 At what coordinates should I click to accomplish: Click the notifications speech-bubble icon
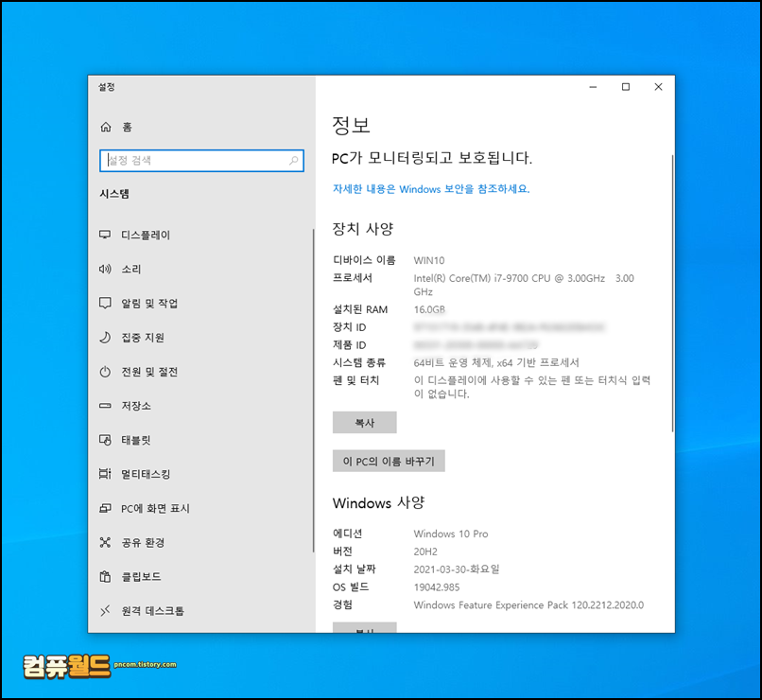105,304
